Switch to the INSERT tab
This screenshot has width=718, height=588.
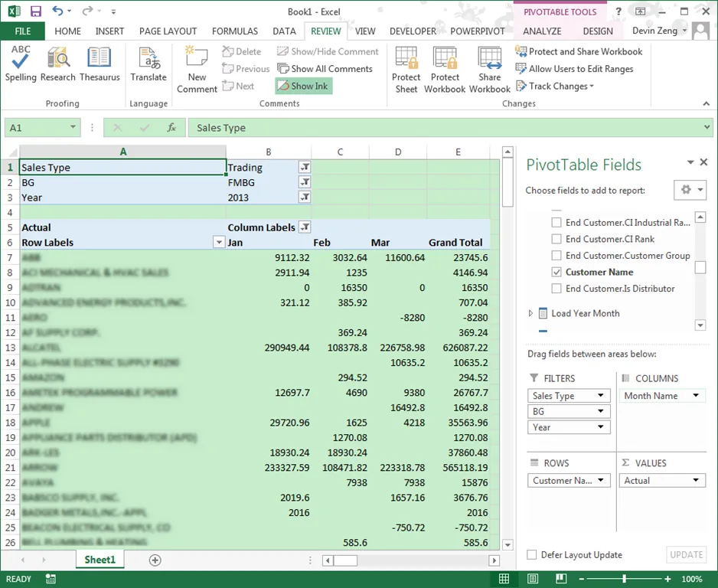[109, 31]
